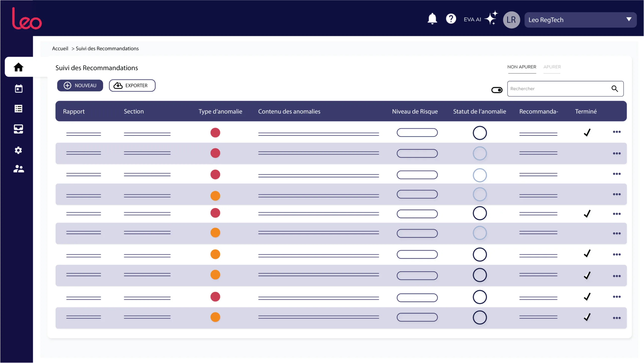Open the three-dot menu of first row

pyautogui.click(x=617, y=132)
